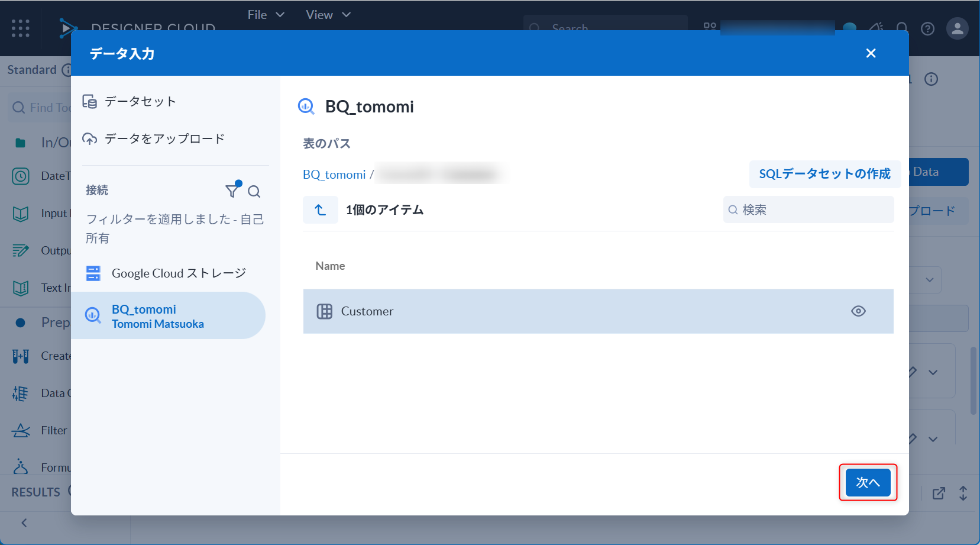Click the up-one-level folder arrow icon
Screen dimensions: 980x545
(x=321, y=209)
